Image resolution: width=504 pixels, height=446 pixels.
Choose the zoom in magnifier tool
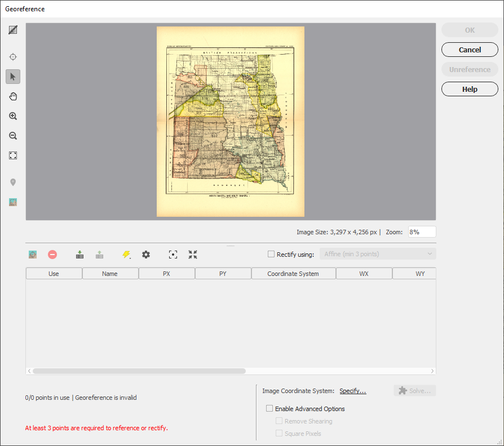pyautogui.click(x=13, y=116)
